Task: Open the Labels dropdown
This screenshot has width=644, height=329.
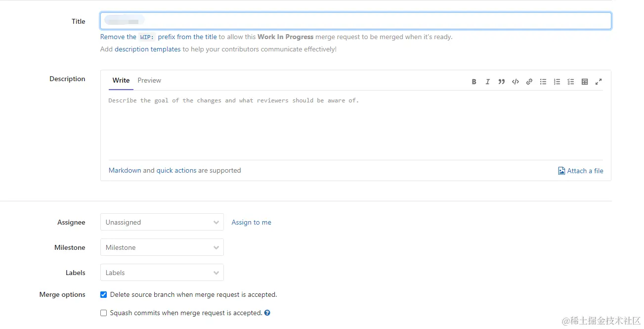Action: (x=162, y=273)
